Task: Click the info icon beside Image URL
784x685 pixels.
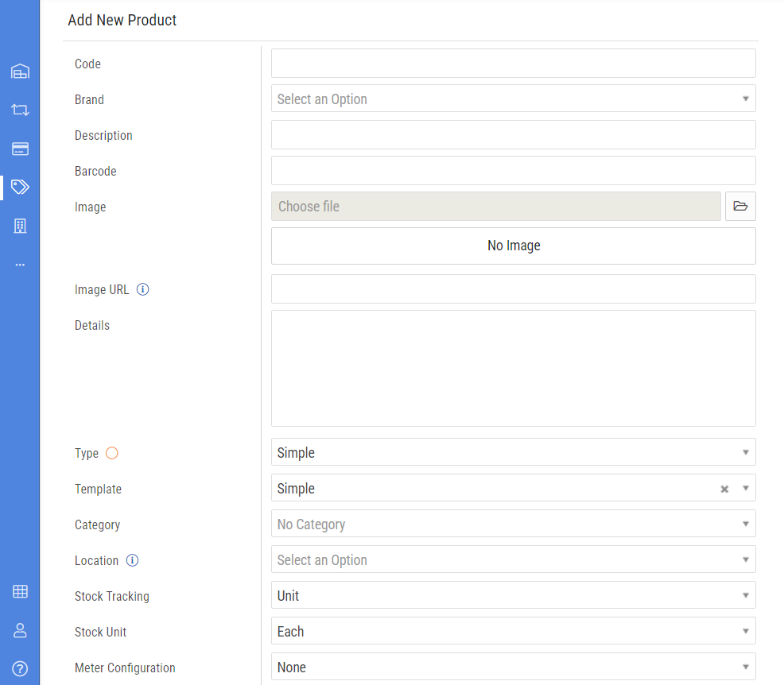Action: [143, 289]
